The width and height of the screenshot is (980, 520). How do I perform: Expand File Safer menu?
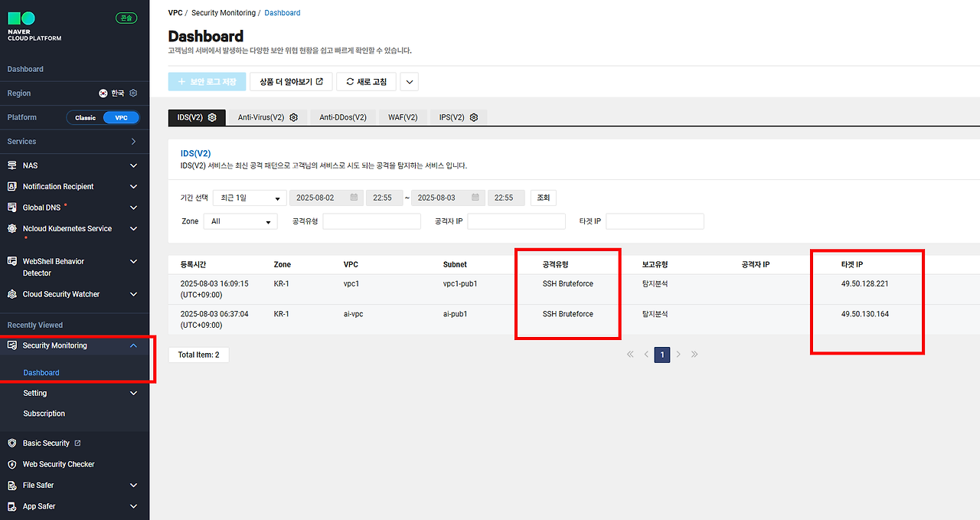tap(133, 486)
